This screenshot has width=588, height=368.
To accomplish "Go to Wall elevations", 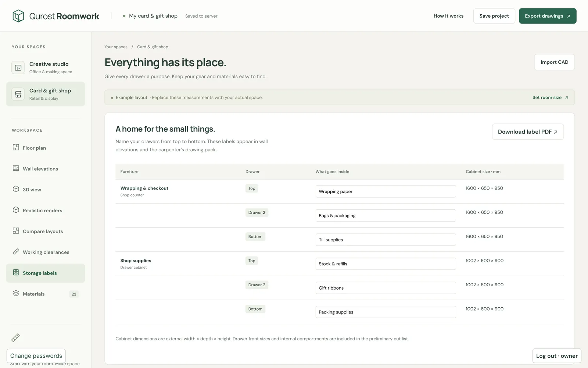I will pos(46,169).
